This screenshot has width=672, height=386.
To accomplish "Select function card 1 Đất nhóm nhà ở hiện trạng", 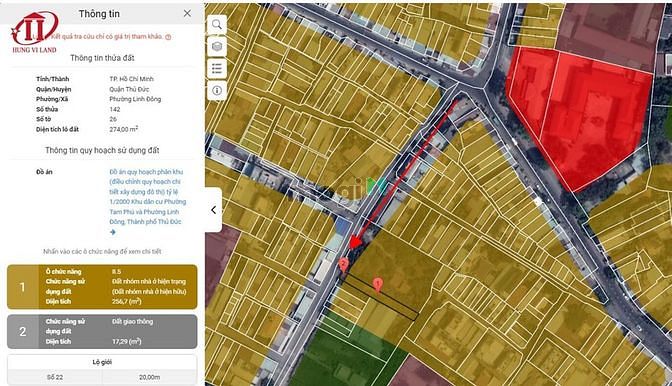I will pos(102,287).
